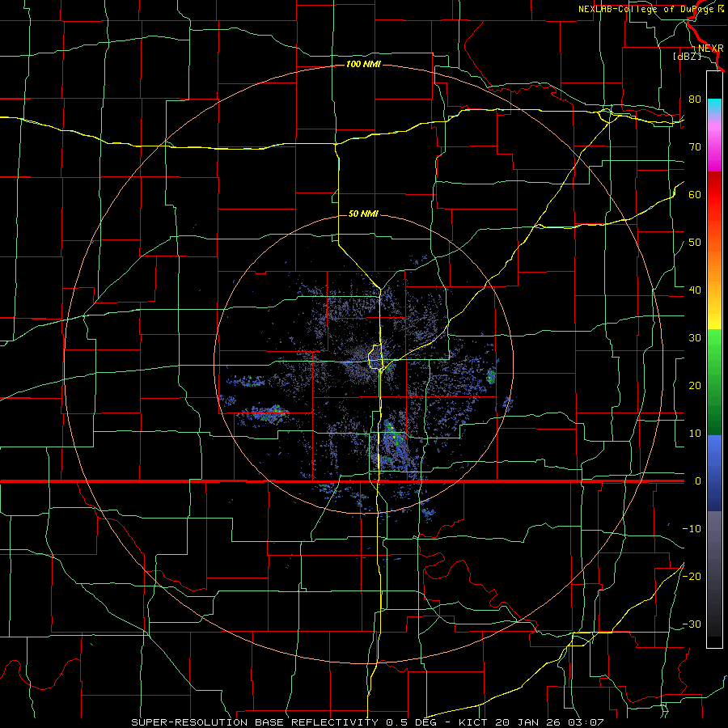Click the 0 value on the dBZ scale
The height and width of the screenshot is (728, 728).
click(697, 481)
